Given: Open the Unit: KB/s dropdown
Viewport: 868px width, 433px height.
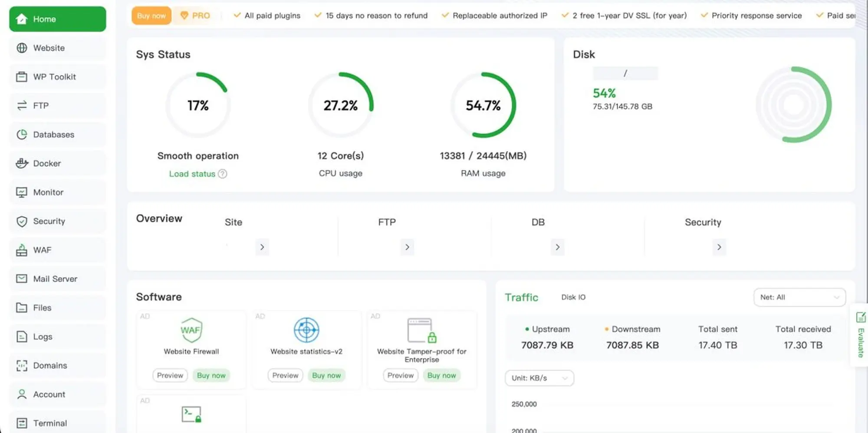Looking at the screenshot, I should pos(539,378).
